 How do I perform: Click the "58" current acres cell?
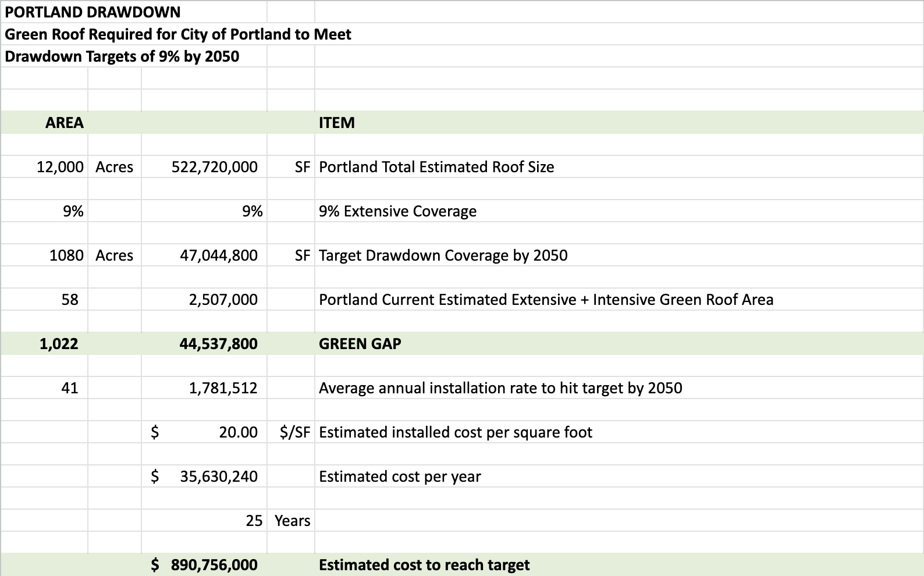(70, 300)
